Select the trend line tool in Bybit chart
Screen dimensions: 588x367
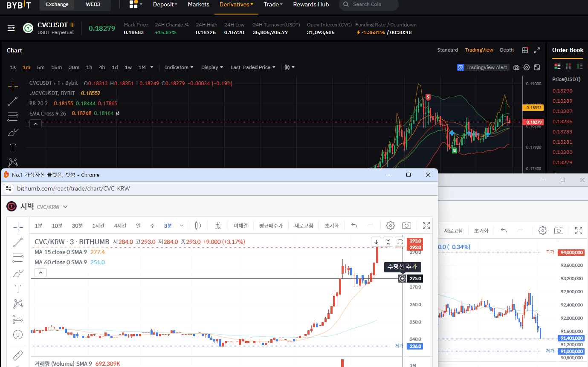click(13, 101)
